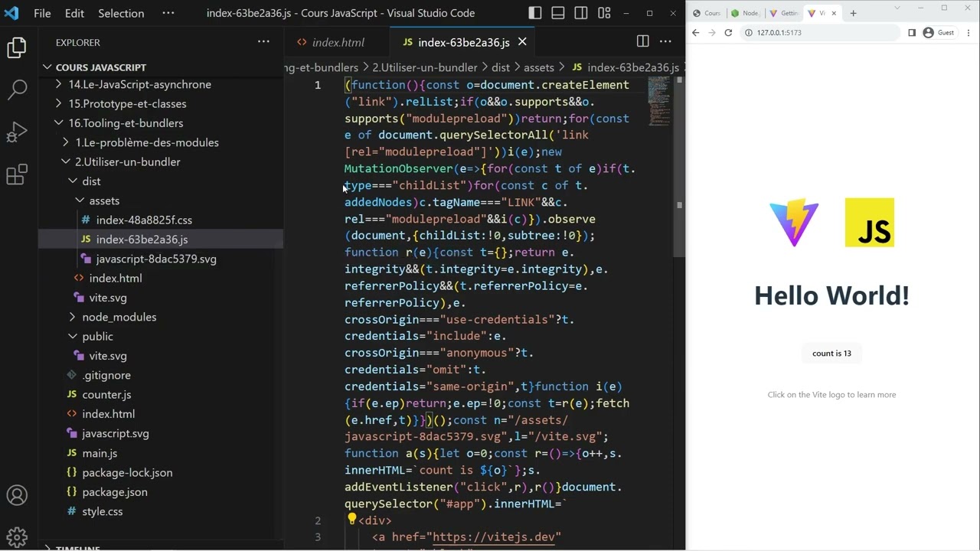Open Run and Debug view
This screenshot has height=551, width=980.
17,132
